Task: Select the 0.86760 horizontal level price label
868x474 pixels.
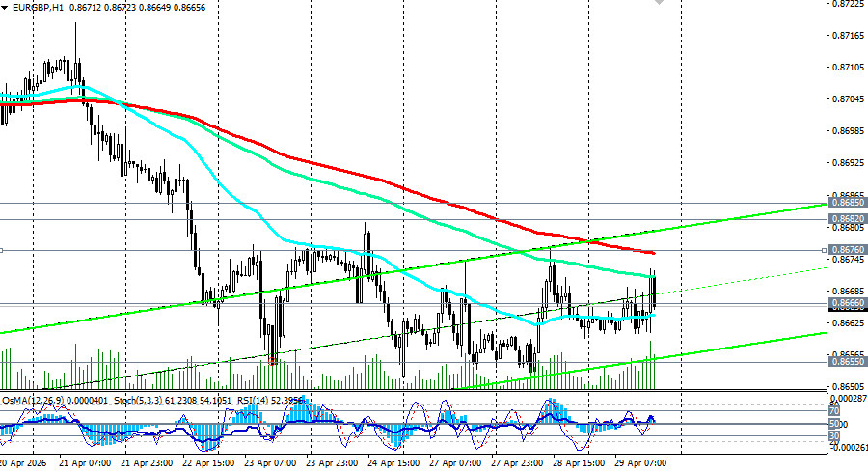Action: point(848,251)
